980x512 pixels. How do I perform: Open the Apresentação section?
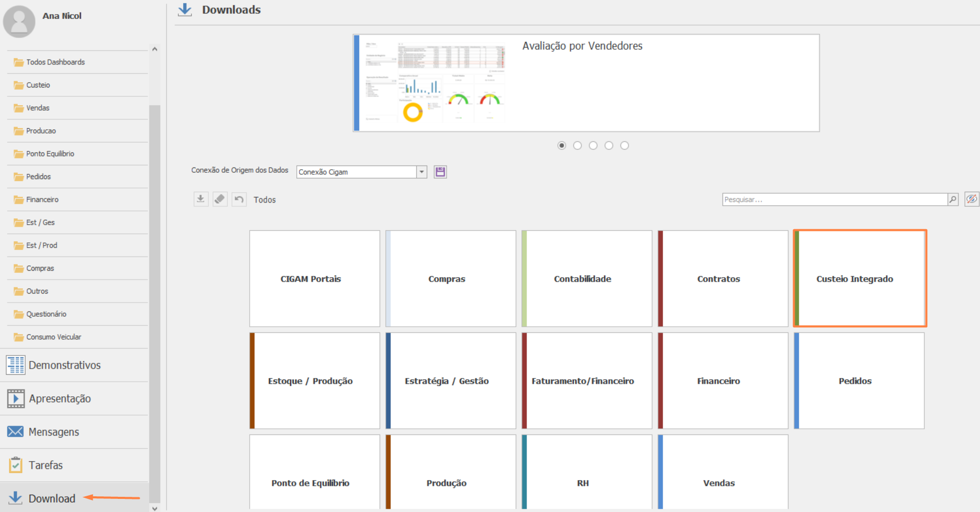pyautogui.click(x=74, y=398)
